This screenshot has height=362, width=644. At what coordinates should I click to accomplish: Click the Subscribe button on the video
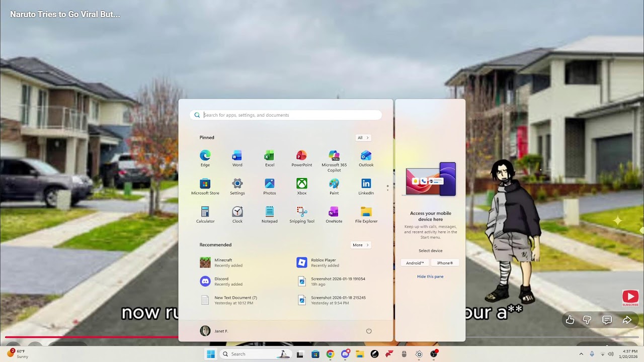630,298
